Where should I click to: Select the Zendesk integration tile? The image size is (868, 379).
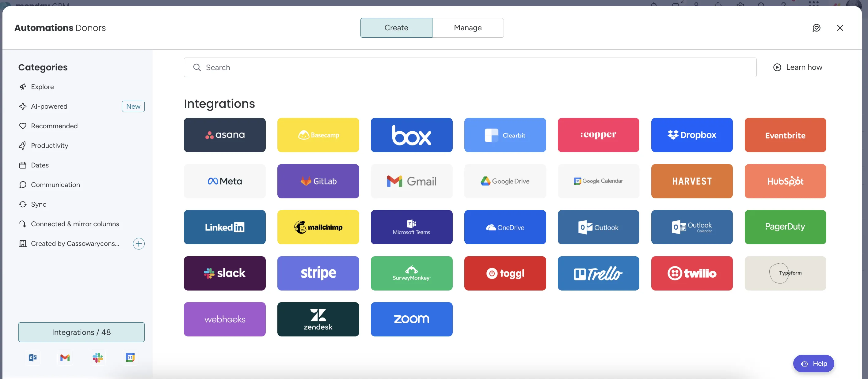coord(318,319)
